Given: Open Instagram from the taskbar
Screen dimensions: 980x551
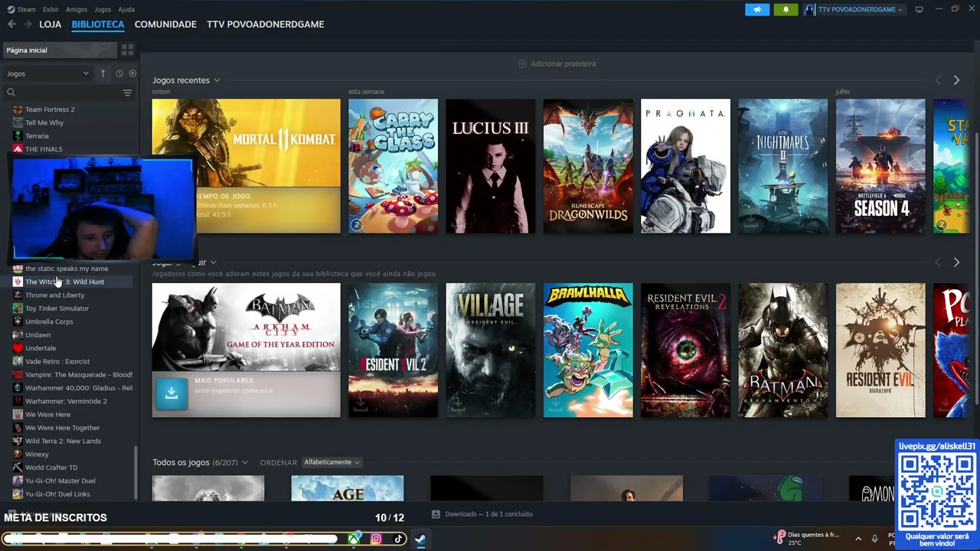Looking at the screenshot, I should point(376,539).
